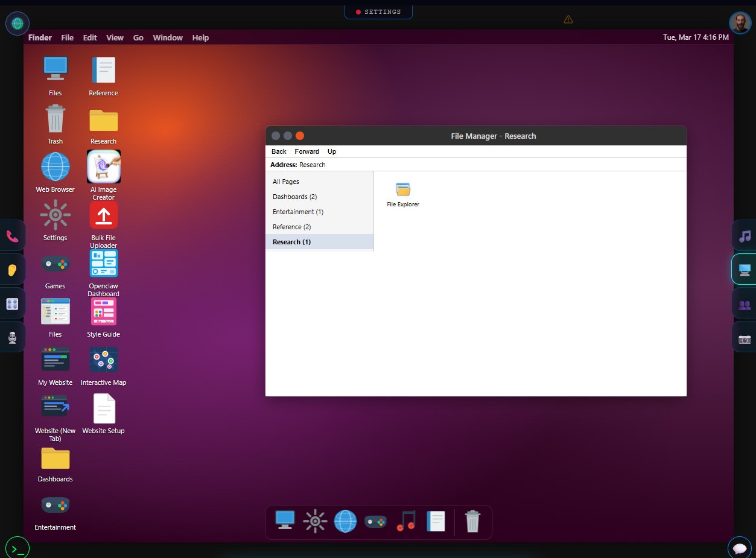Screen dimensions: 756x558
Task: Select Dashboards (2) in the sidebar
Action: tap(319, 197)
